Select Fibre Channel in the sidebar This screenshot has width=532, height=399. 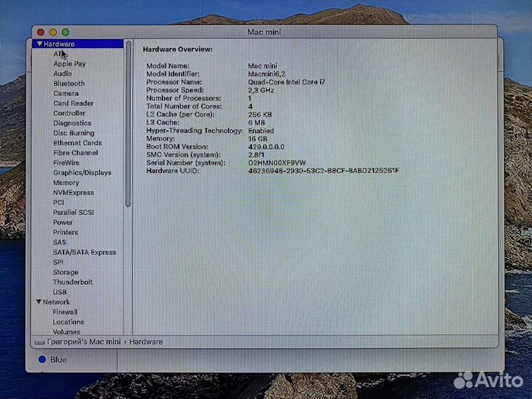(75, 153)
